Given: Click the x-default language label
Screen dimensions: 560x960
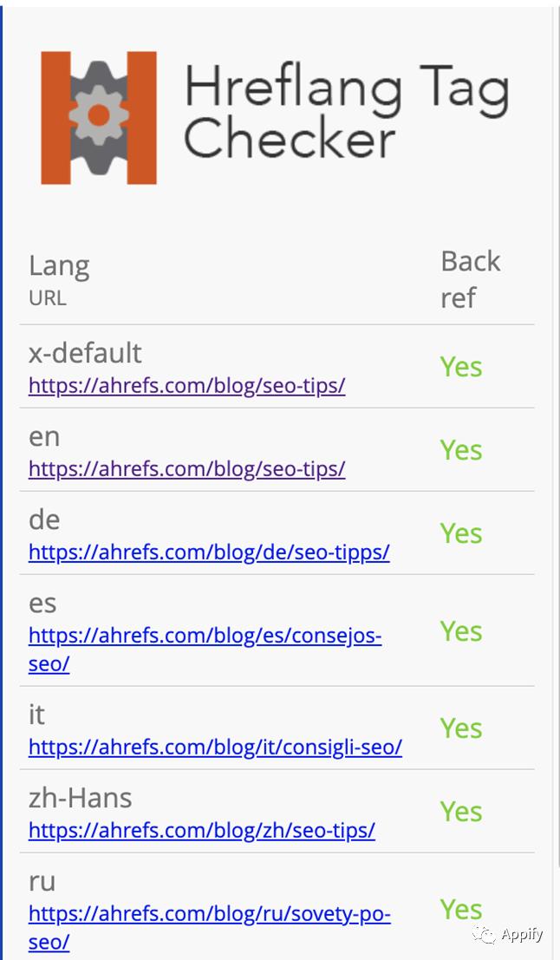Looking at the screenshot, I should pos(85,353).
